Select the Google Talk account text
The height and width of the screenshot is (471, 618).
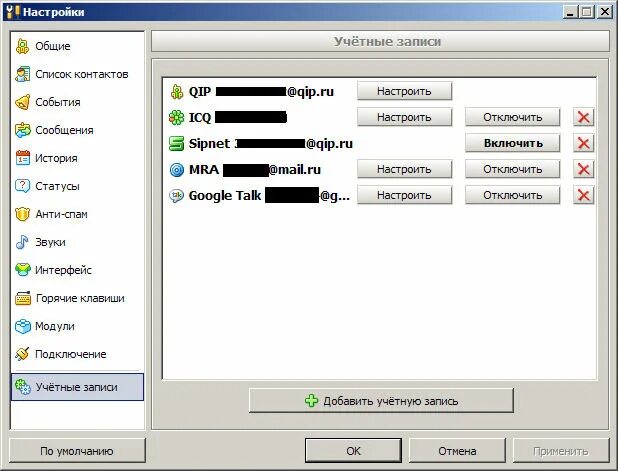coord(269,195)
